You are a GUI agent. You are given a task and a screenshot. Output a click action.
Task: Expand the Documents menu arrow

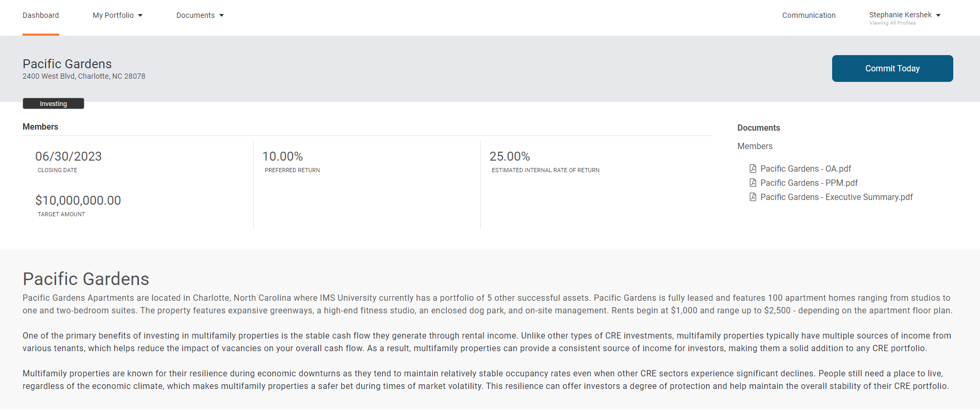coord(221,16)
